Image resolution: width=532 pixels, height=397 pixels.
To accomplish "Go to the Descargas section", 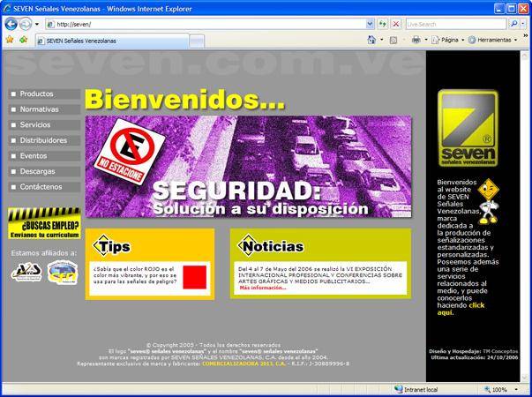I will tap(38, 171).
